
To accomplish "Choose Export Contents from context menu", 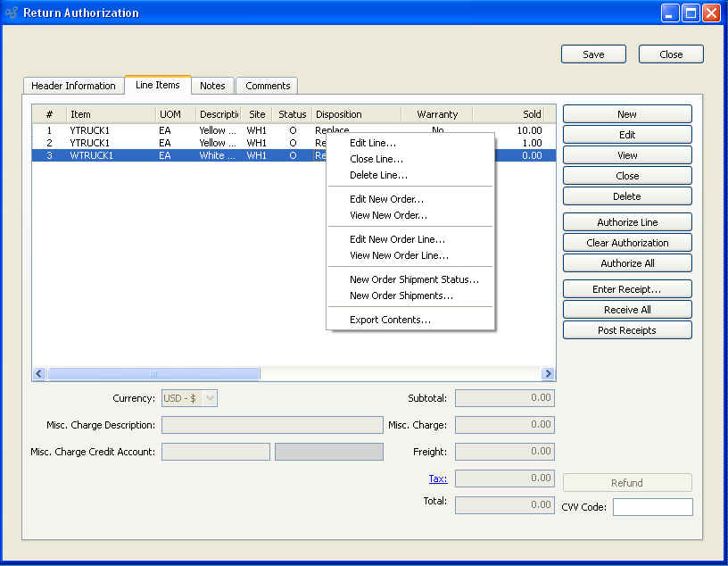I will pyautogui.click(x=390, y=320).
